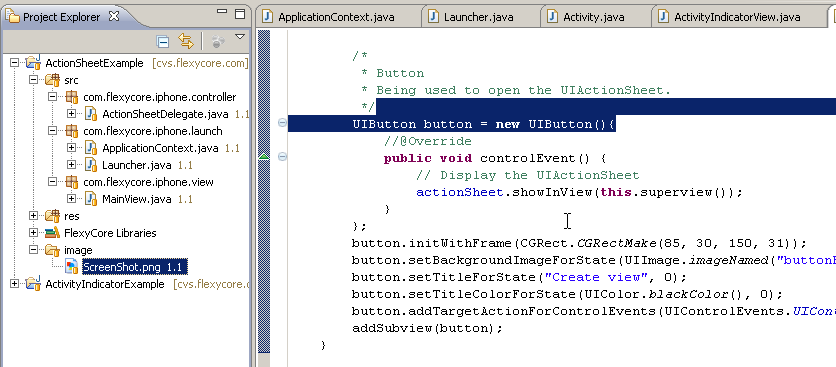
Task: Click the button.initWithFrame code line
Action: [580, 244]
